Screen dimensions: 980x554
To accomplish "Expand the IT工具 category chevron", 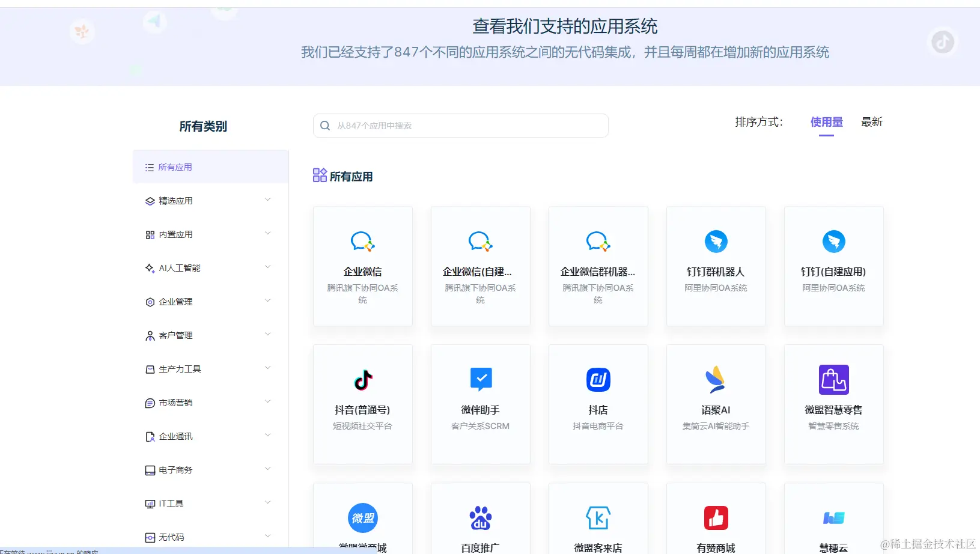I will (x=268, y=502).
